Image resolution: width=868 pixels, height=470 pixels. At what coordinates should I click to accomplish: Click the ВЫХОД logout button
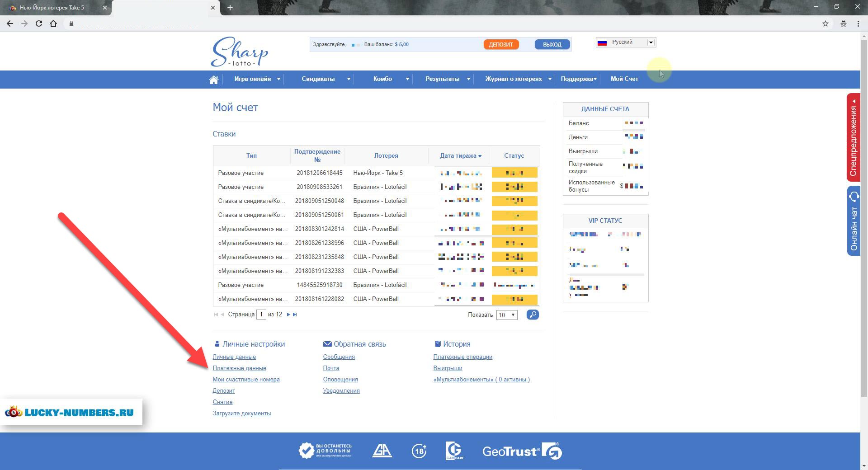[x=552, y=44]
